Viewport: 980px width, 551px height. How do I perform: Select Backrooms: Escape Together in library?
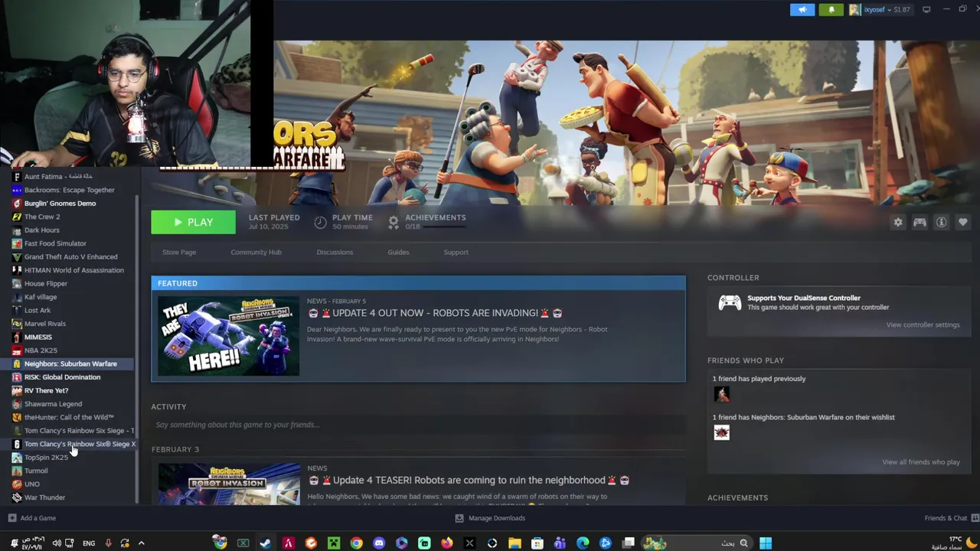tap(69, 190)
